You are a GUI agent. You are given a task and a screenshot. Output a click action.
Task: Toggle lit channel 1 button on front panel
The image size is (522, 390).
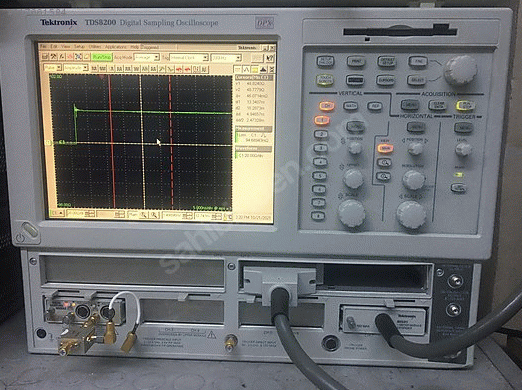[322, 120]
